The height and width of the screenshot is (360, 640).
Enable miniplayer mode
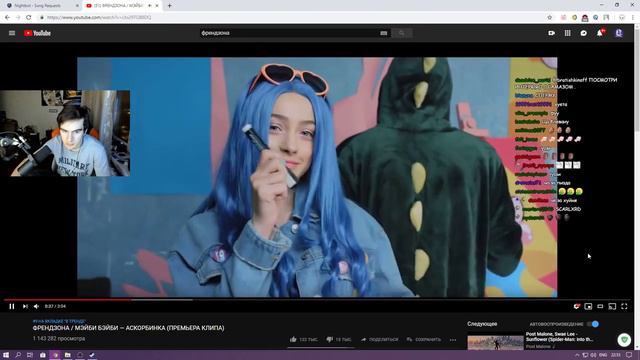588,306
